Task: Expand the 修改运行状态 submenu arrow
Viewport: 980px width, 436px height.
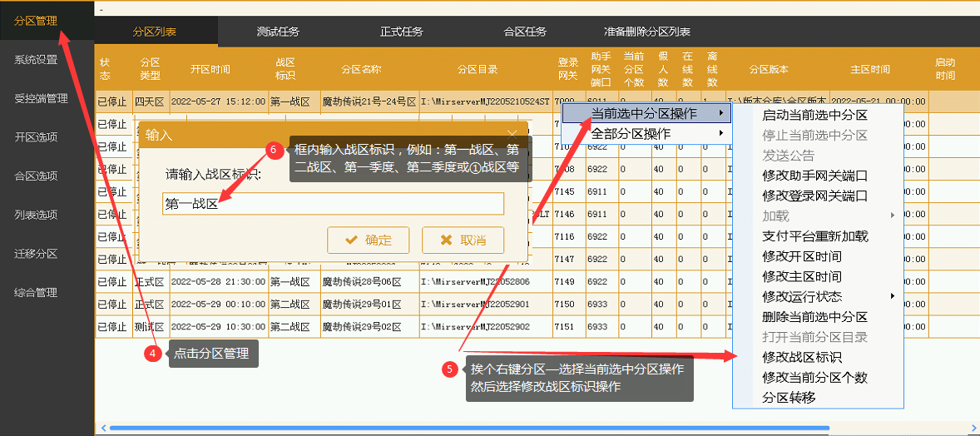Action: 893,296
